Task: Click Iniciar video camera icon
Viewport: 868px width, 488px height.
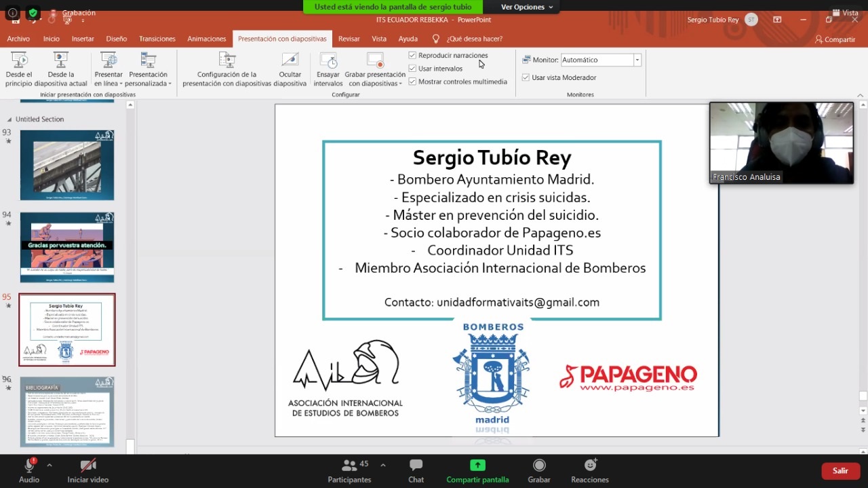Action: (88, 466)
